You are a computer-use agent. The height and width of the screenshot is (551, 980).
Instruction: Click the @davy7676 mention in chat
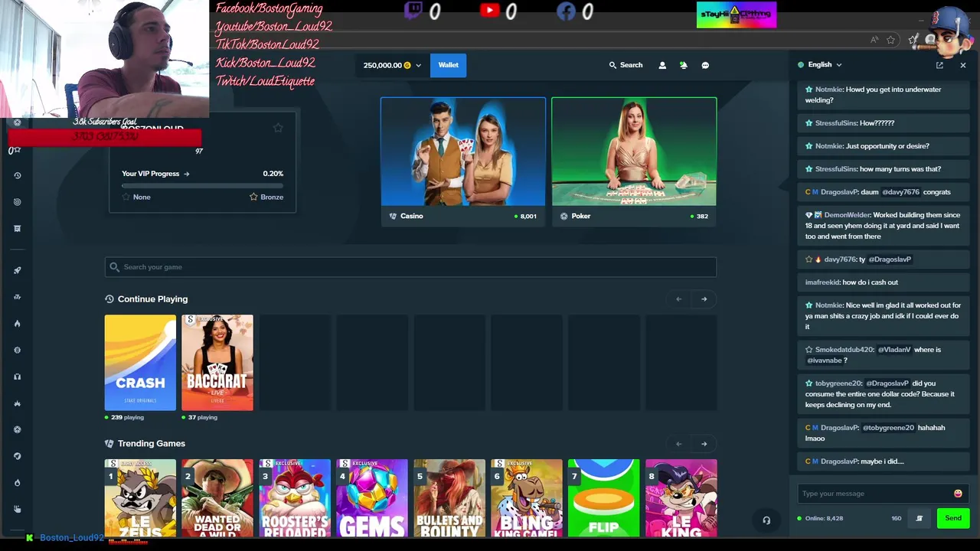pyautogui.click(x=900, y=192)
